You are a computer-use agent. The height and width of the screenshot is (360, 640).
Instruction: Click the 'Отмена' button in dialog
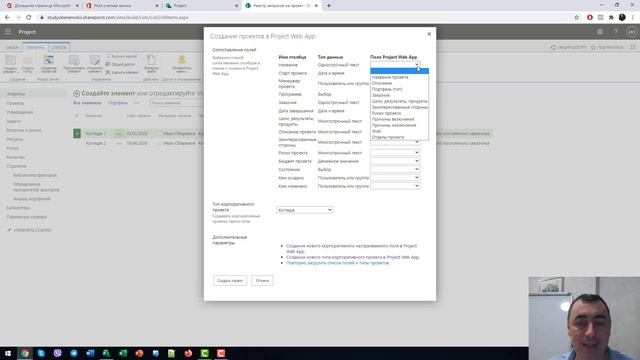[262, 280]
